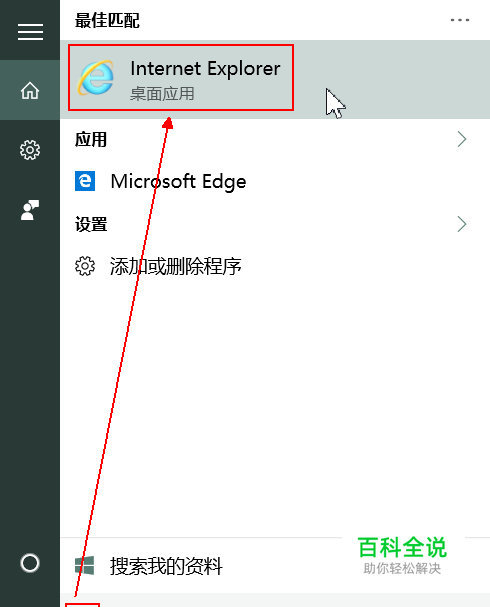The image size is (490, 607).
Task: Open the hamburger menu in the sidebar
Action: coord(30,31)
